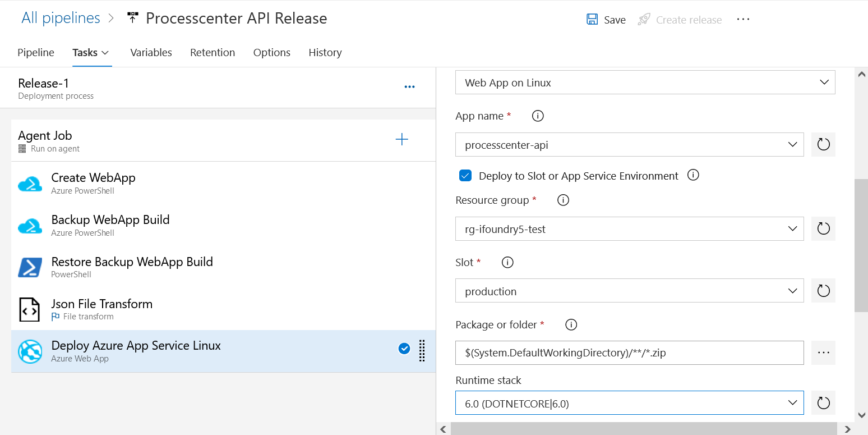
Task: Show info for Deploy to Slot option
Action: [x=693, y=175]
